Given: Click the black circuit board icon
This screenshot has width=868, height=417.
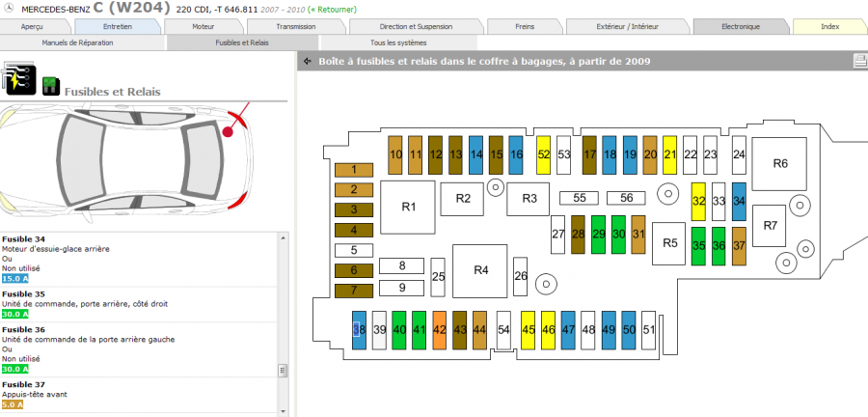Looking at the screenshot, I should (20, 78).
